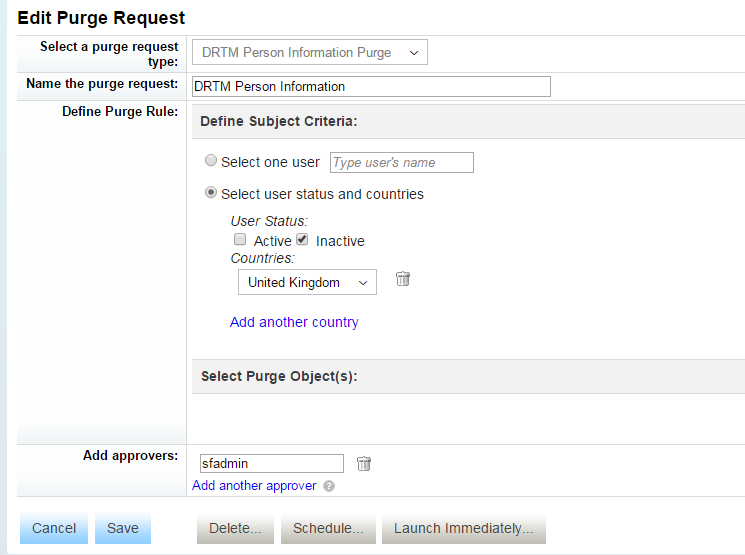Click the 'Type user's name' field
The height and width of the screenshot is (555, 745).
[402, 163]
